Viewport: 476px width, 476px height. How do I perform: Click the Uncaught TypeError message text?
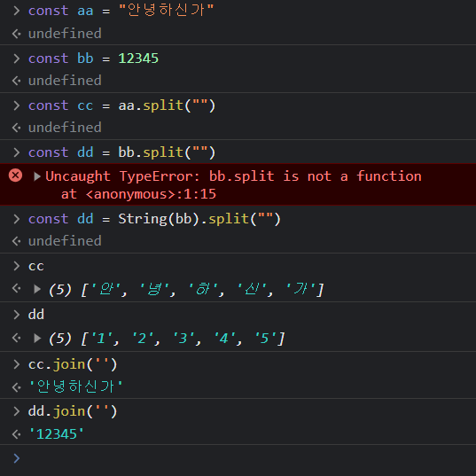(233, 176)
